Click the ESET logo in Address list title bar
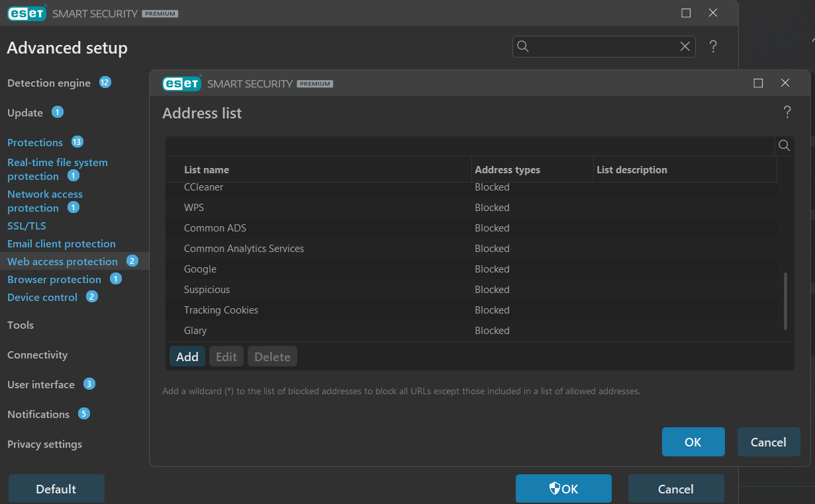The image size is (815, 504). click(182, 83)
